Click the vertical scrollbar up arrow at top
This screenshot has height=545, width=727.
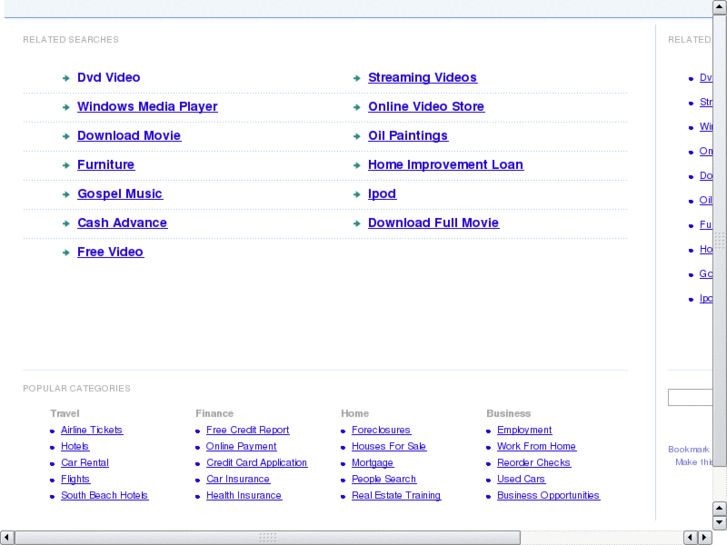point(719,7)
